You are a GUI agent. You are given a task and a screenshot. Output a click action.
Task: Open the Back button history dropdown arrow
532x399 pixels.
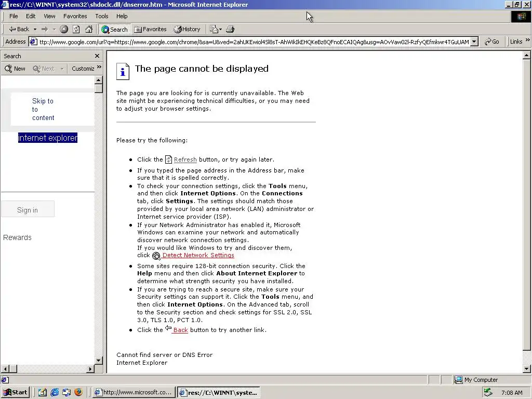click(x=35, y=30)
